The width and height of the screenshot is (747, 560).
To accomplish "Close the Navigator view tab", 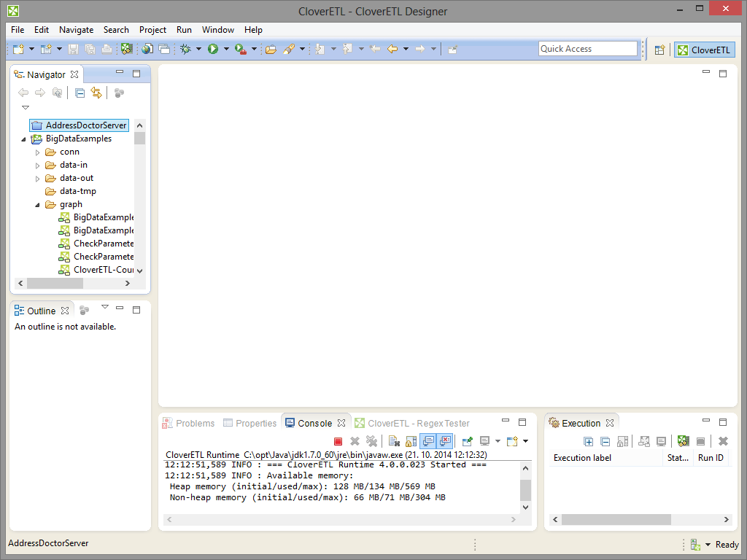I will [x=74, y=74].
